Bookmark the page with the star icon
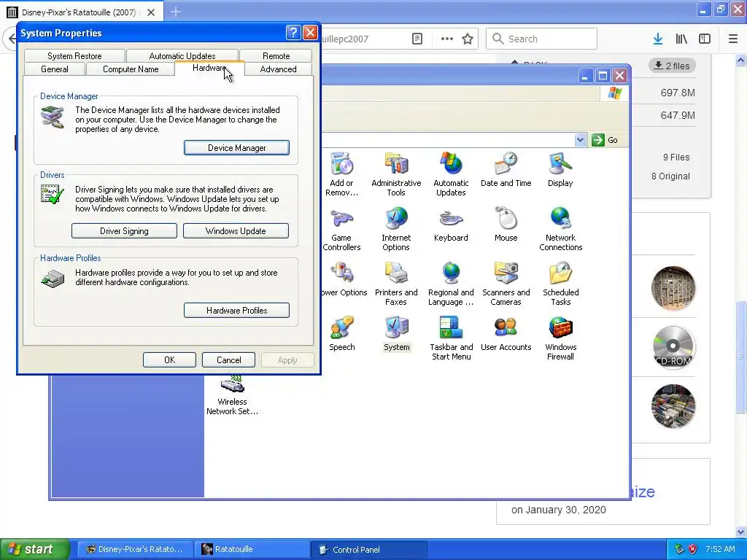Image resolution: width=747 pixels, height=560 pixels. tap(468, 39)
